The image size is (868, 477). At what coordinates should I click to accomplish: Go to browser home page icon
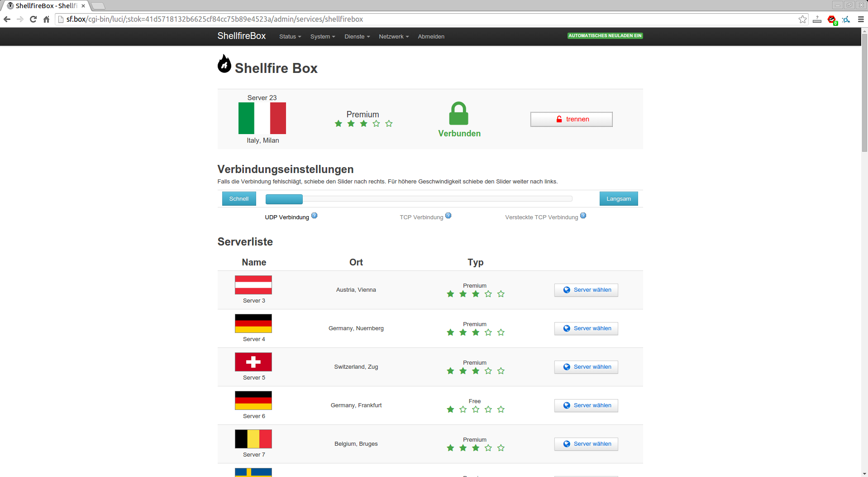46,19
